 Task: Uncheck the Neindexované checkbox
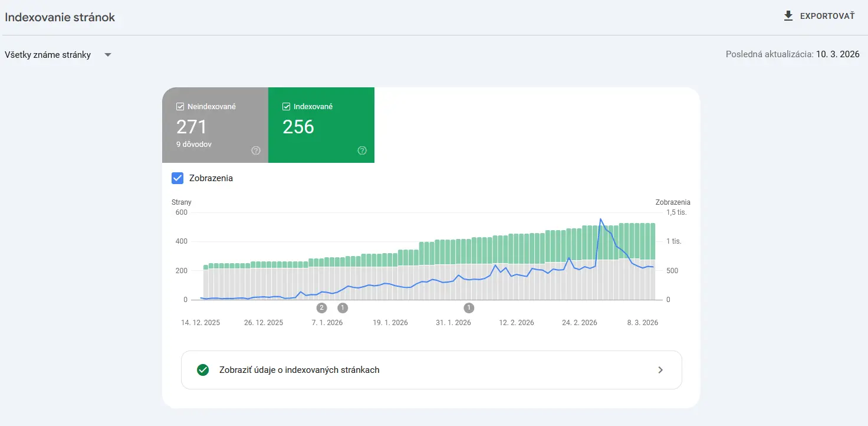[x=180, y=107]
